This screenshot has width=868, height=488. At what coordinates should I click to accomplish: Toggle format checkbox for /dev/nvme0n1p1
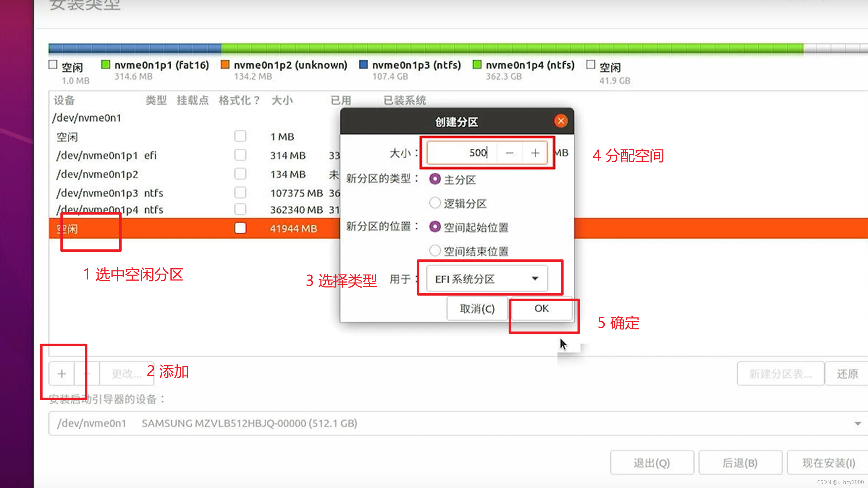coord(240,155)
